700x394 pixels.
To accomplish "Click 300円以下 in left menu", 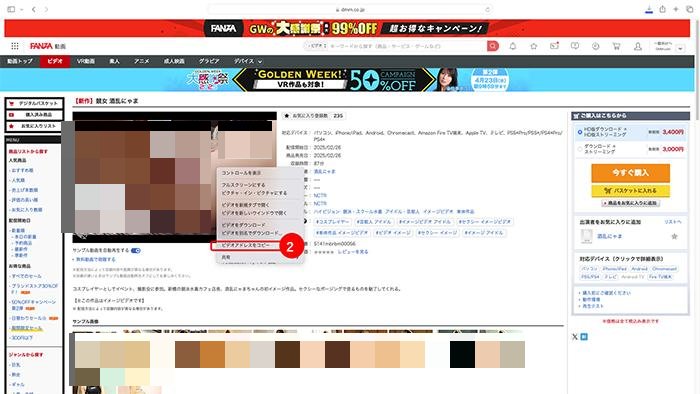I will (22, 338).
